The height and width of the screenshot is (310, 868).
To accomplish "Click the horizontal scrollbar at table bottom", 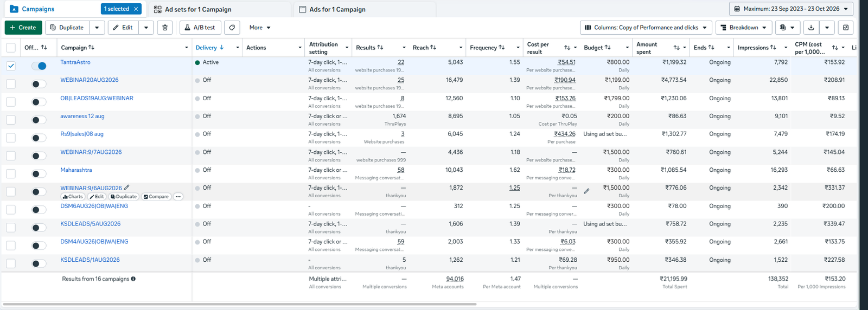I will click(x=239, y=304).
